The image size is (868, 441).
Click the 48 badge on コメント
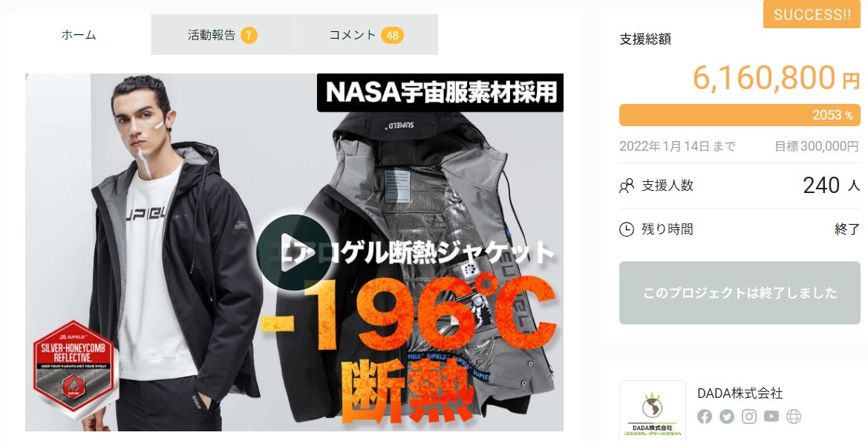point(393,36)
